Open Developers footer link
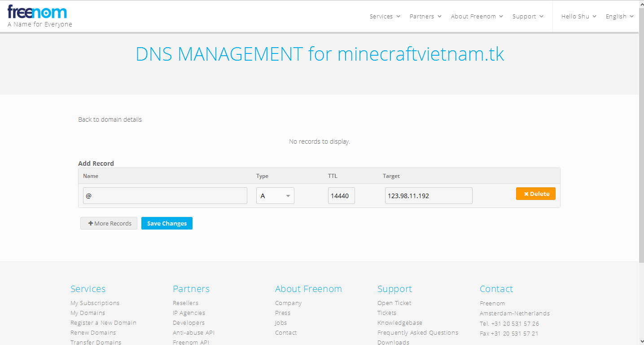 pyautogui.click(x=189, y=323)
